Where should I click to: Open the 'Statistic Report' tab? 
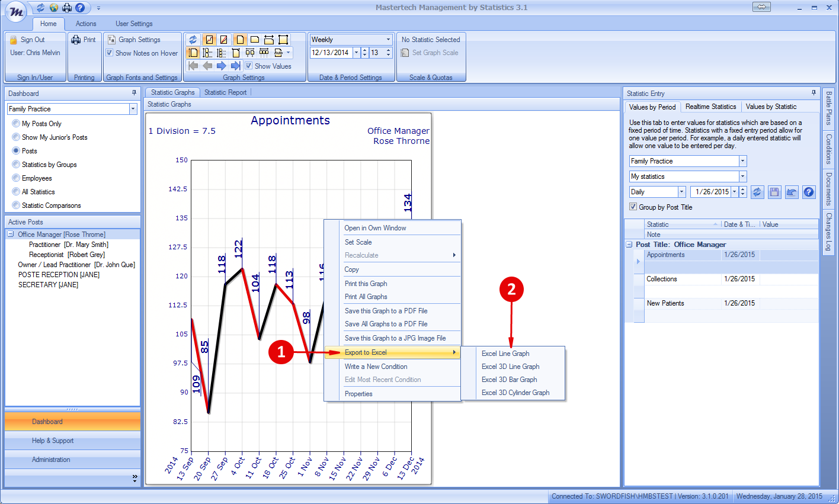225,92
